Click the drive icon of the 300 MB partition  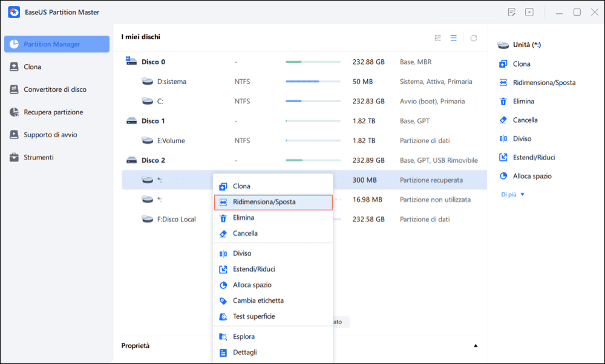148,180
